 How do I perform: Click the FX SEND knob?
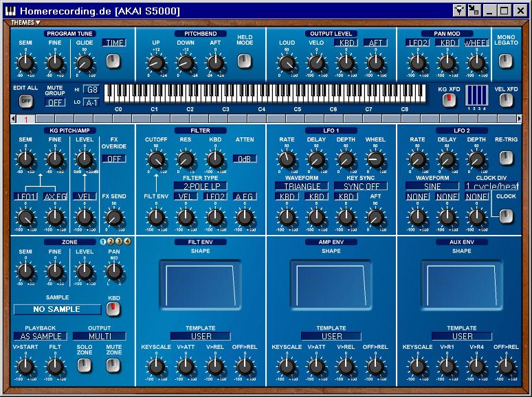tap(114, 218)
